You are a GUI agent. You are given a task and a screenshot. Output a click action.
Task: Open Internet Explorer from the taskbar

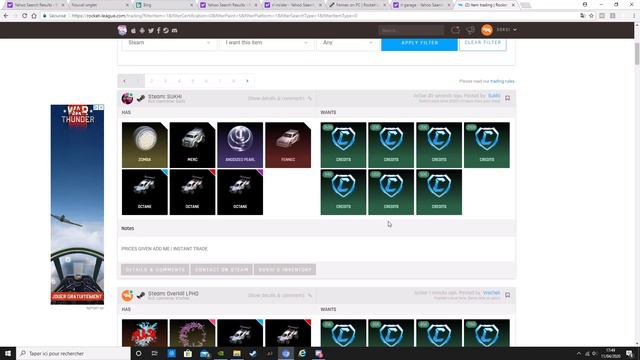pyautogui.click(x=302, y=353)
